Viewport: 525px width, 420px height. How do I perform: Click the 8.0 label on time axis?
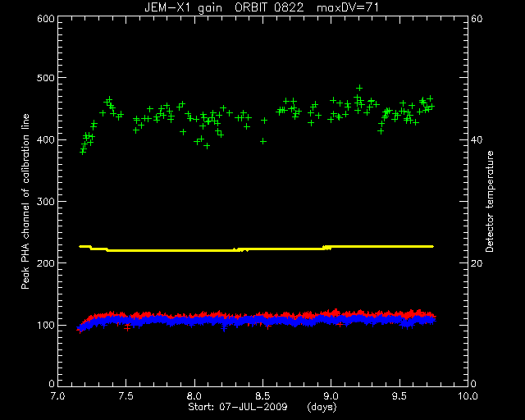pos(194,396)
